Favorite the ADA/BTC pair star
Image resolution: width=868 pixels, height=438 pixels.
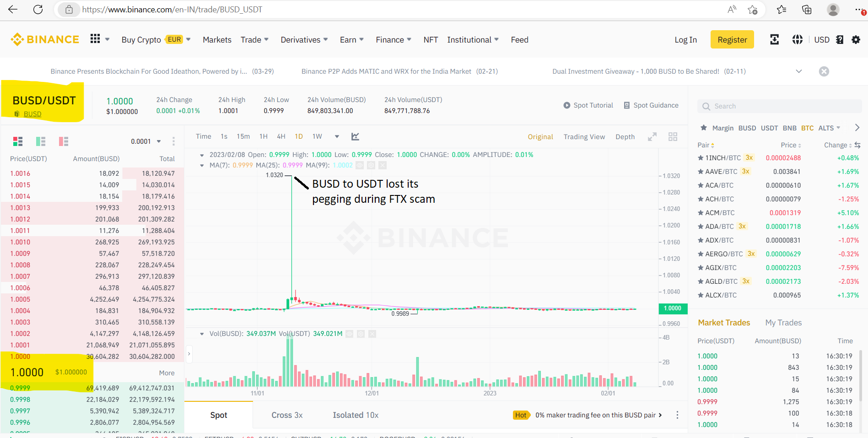click(701, 227)
